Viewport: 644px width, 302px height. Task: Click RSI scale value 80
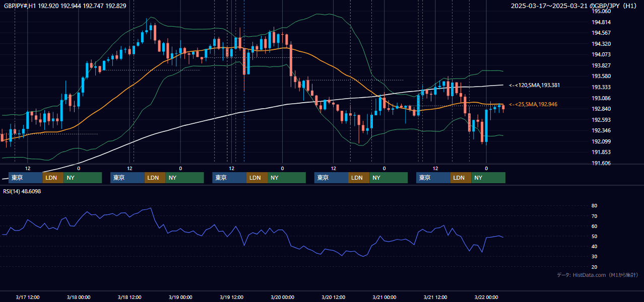(595, 206)
